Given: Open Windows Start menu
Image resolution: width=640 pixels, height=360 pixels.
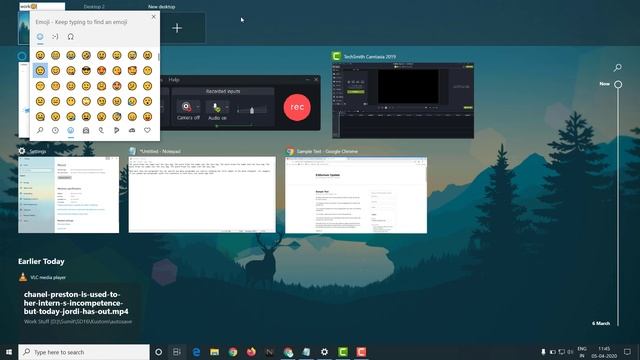Looking at the screenshot, I should 9,352.
